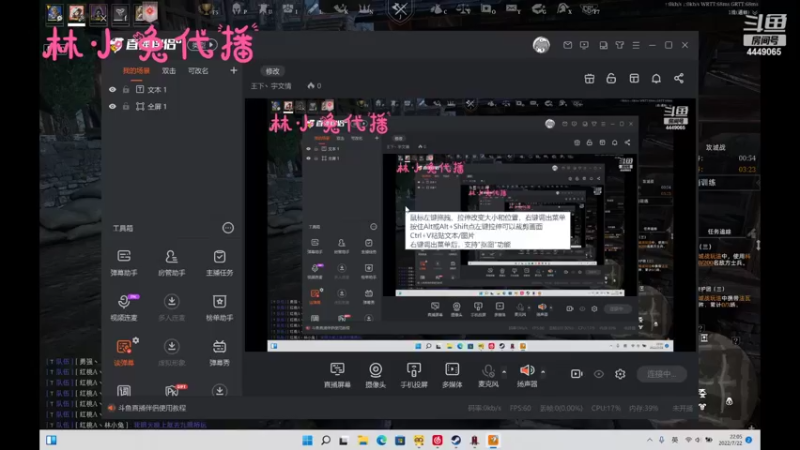
Task: Lock the 文本 1 source
Action: [x=126, y=90]
